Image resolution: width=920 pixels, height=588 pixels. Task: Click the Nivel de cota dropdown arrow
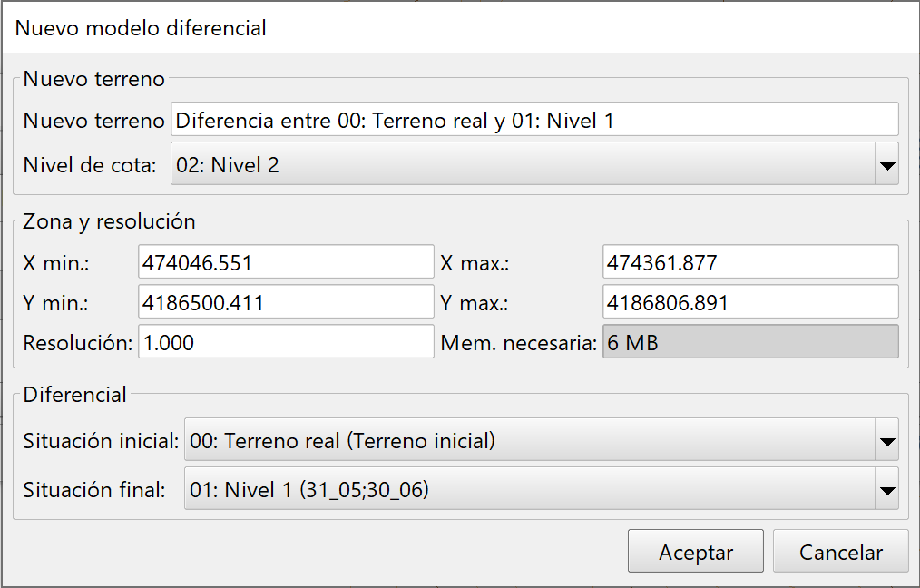point(887,165)
